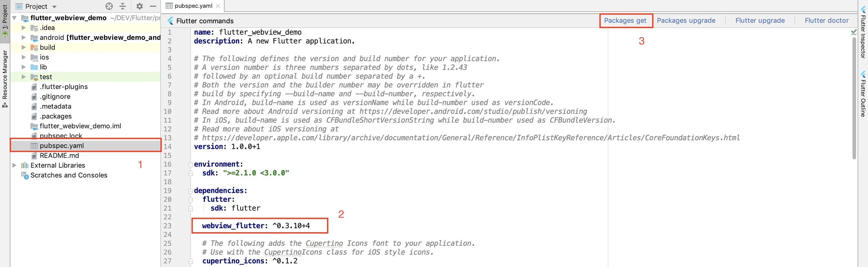Select the .gitignore file
The image size is (868, 267).
coord(55,96)
